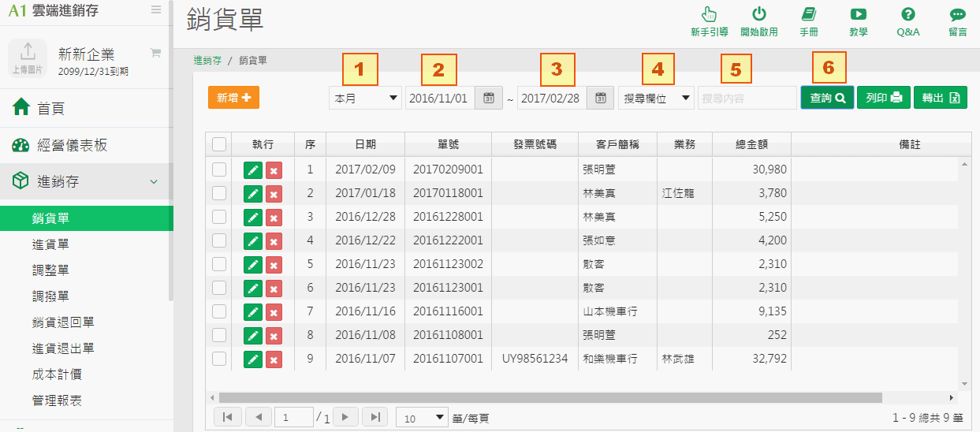Delete order 20161107001 with red X
This screenshot has width=980, height=432.
click(x=274, y=359)
